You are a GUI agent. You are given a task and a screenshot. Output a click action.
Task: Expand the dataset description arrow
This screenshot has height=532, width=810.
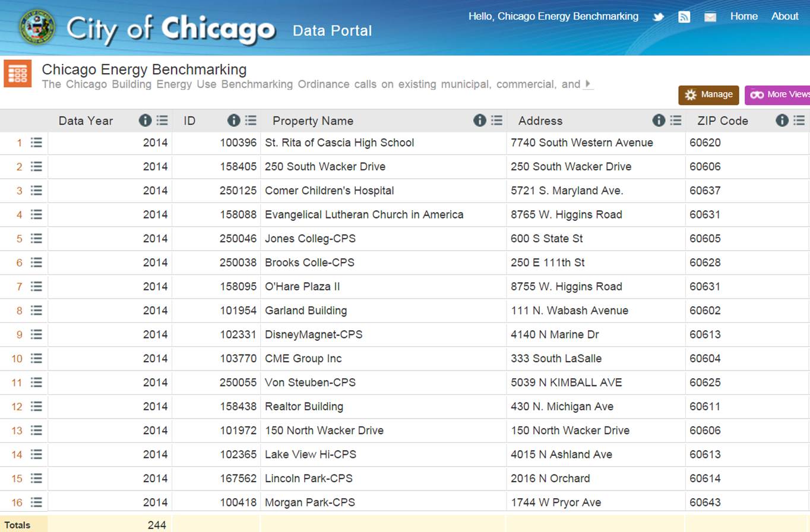[588, 84]
